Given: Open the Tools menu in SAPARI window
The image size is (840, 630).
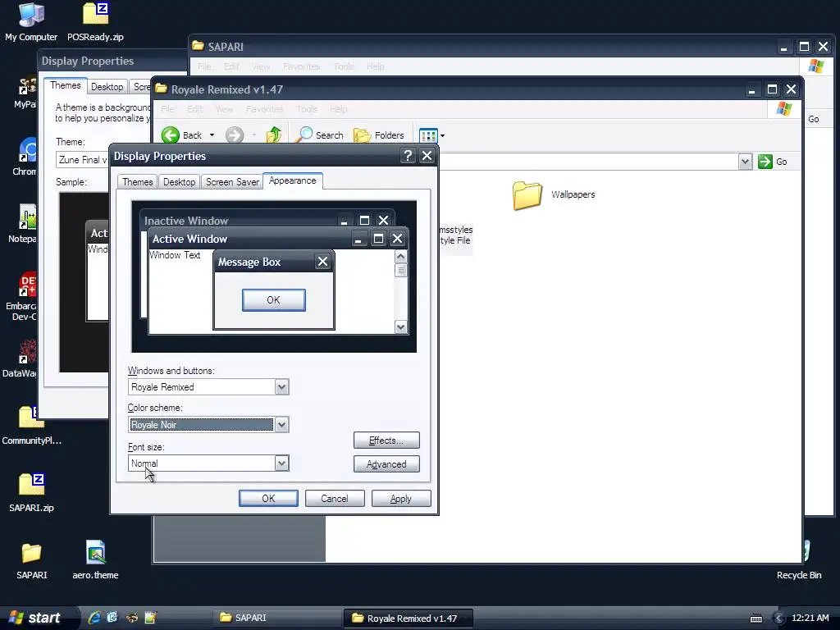Looking at the screenshot, I should [x=344, y=66].
